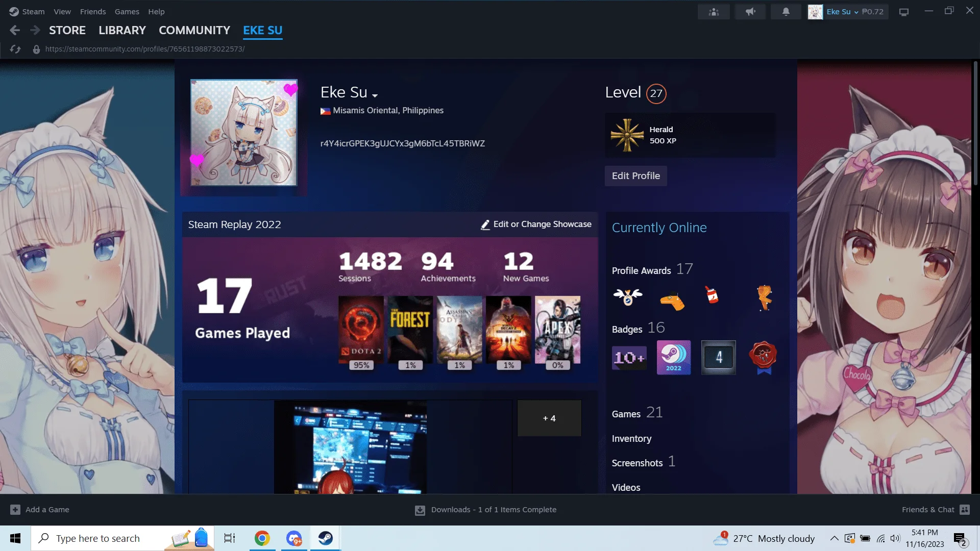Image resolution: width=980 pixels, height=551 pixels.
Task: Open the network Wi-Fi tray icon
Action: 881,538
